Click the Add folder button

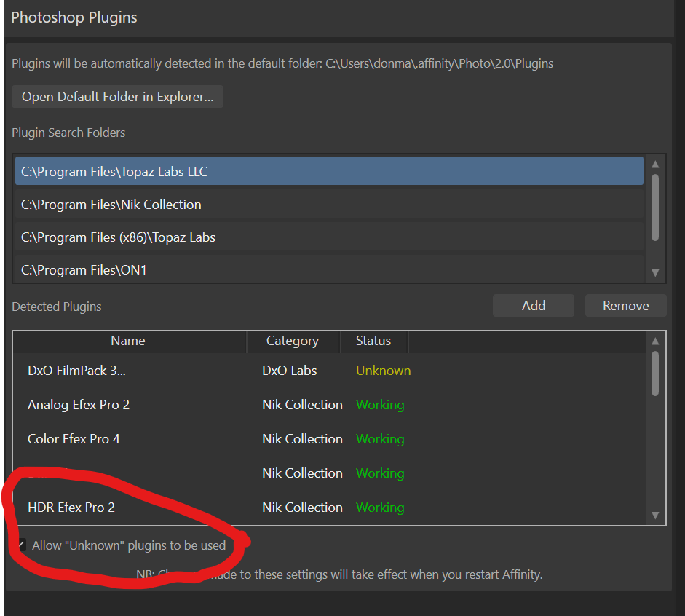[x=534, y=305]
